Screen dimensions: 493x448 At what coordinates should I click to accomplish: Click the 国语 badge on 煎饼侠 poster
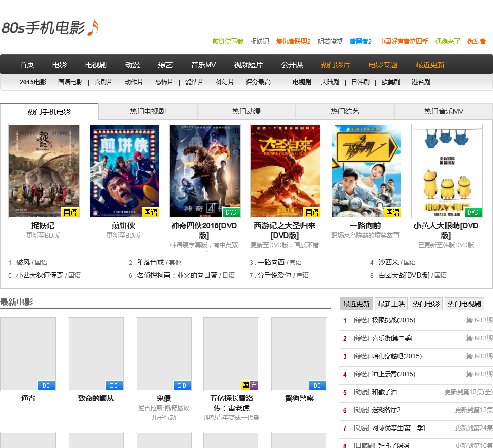click(150, 212)
